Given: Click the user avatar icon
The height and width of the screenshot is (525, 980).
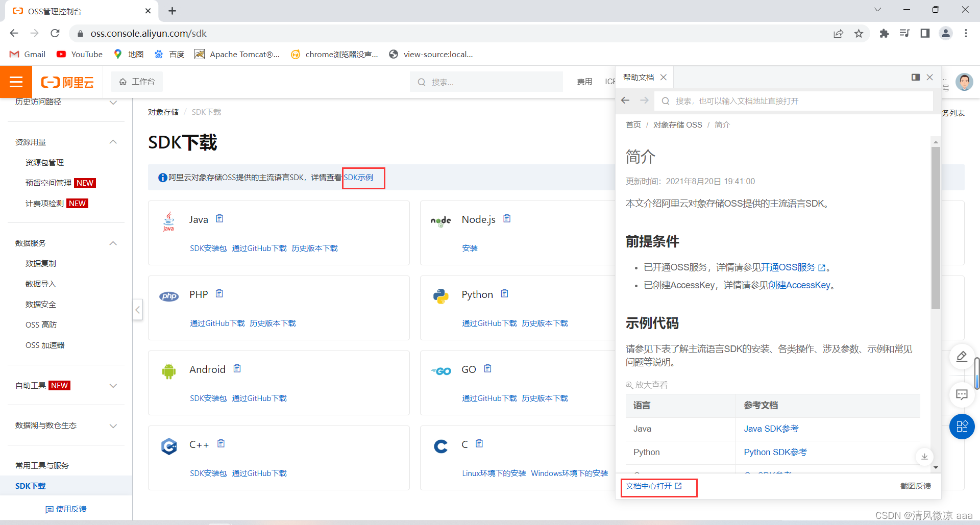Looking at the screenshot, I should (964, 82).
